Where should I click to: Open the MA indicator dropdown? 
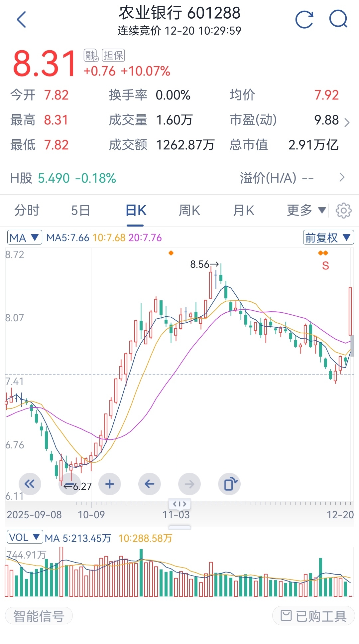tap(25, 238)
